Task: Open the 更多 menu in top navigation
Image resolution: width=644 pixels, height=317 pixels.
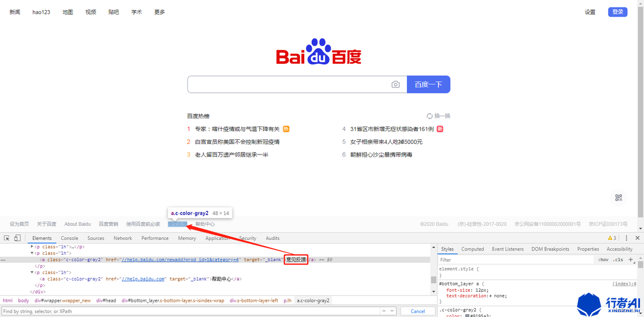Action: click(159, 12)
